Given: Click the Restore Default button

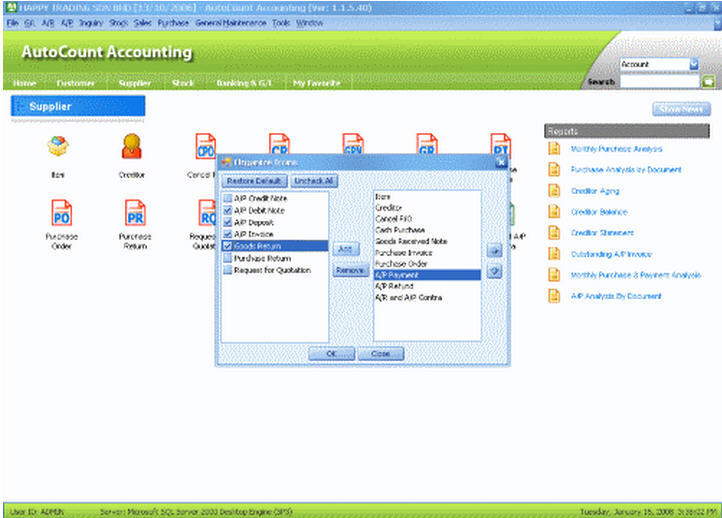Looking at the screenshot, I should pyautogui.click(x=254, y=181).
